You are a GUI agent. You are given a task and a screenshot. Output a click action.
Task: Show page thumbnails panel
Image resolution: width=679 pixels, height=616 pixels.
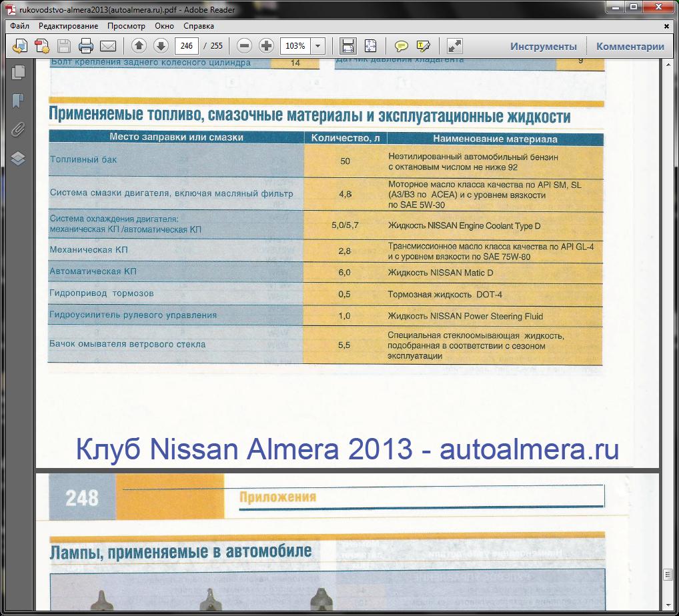pyautogui.click(x=18, y=72)
